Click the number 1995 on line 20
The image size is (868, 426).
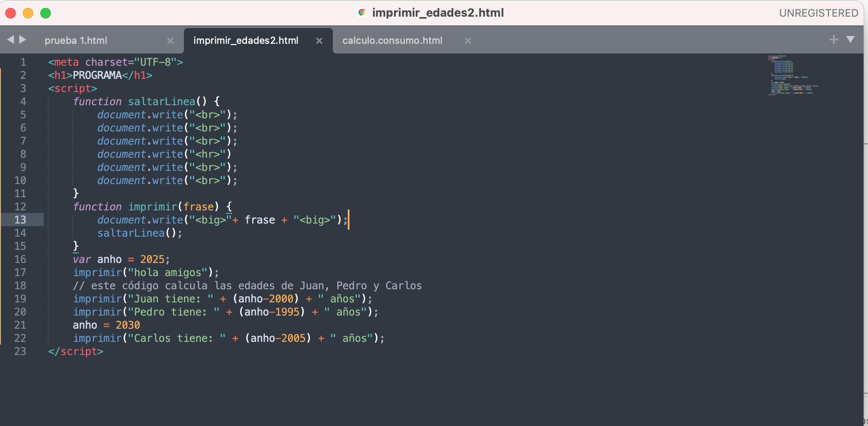coord(287,312)
